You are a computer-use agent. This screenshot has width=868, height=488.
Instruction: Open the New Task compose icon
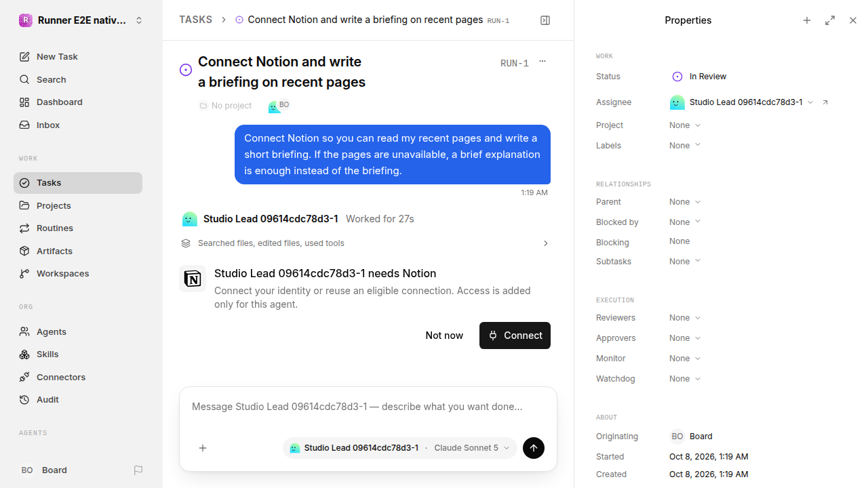pos(24,57)
